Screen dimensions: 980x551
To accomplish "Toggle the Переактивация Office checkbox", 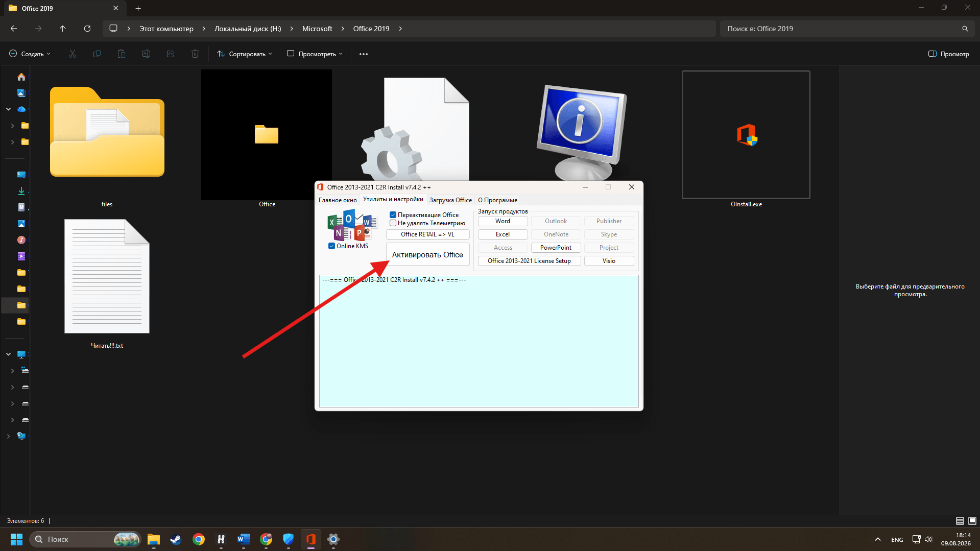I will [x=393, y=215].
